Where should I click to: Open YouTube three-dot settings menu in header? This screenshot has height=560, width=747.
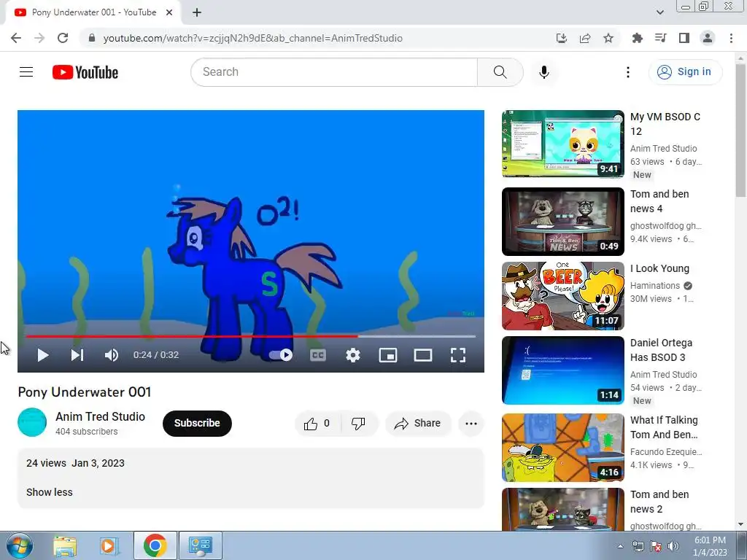pyautogui.click(x=628, y=72)
